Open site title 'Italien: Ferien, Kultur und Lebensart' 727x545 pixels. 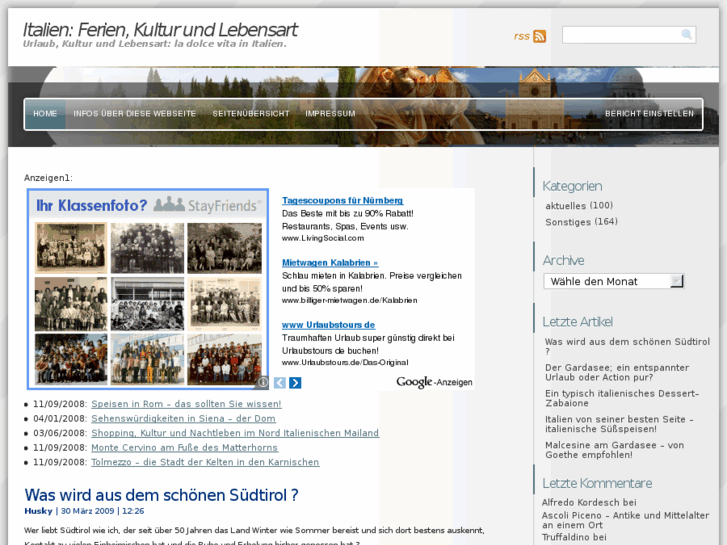tap(160, 30)
